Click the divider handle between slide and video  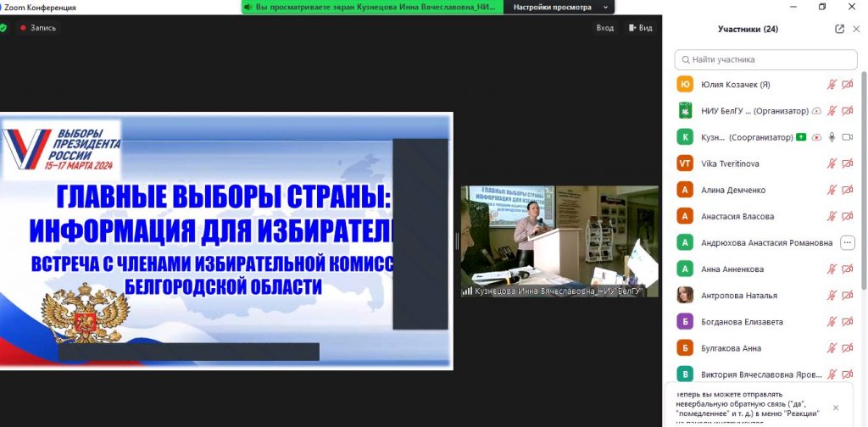tap(457, 241)
